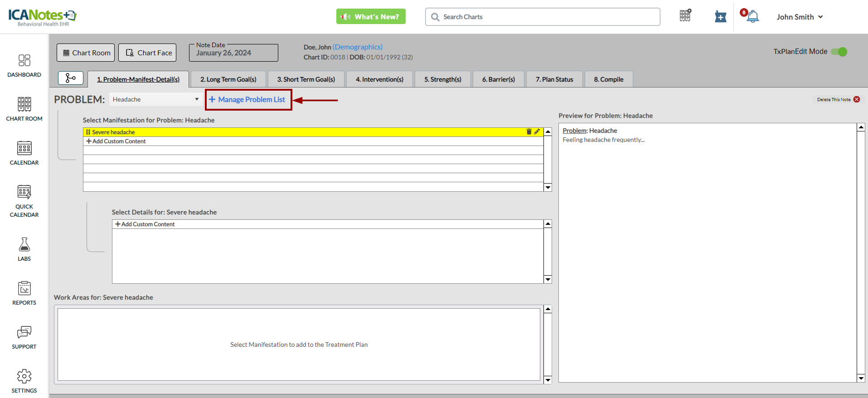Switch to the 2. Long Term Goal(s) tab
Viewport: 868px width, 398px height.
tap(228, 79)
